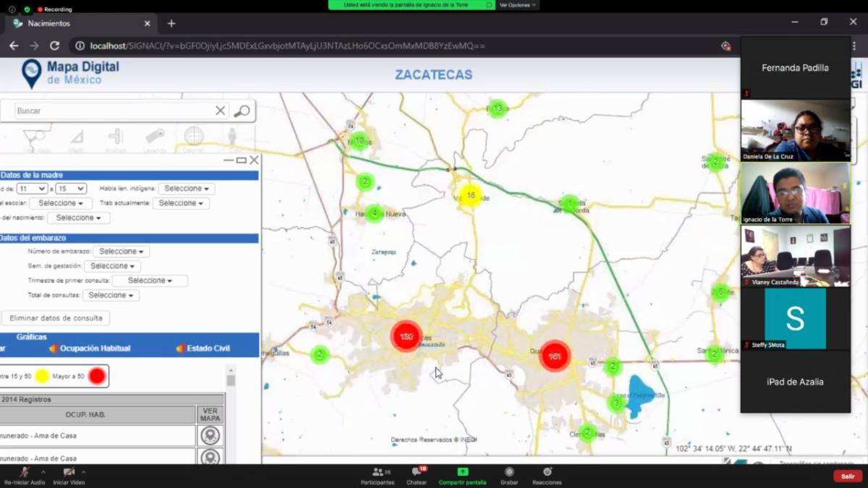Click the red cluster marker labeled 161
The image size is (868, 488).
[555, 356]
